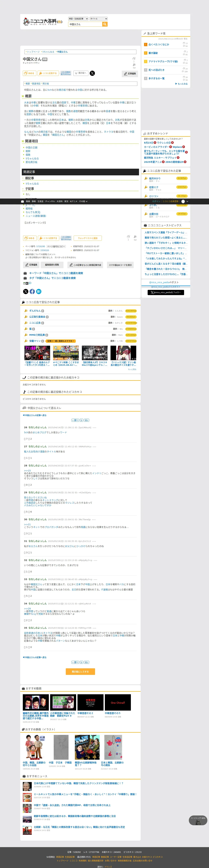Click the X share icon below the video search links
The height and width of the screenshot is (868, 209).
pos(26,292)
